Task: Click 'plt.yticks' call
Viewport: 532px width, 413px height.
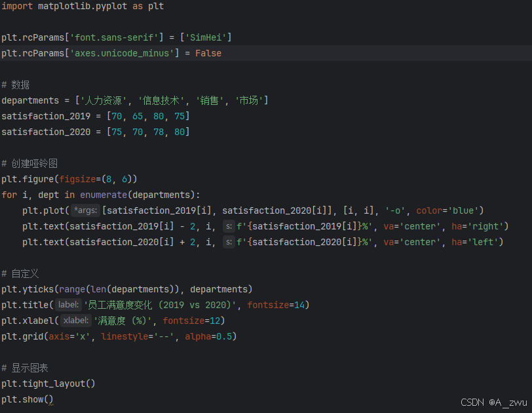Action: tap(28, 289)
